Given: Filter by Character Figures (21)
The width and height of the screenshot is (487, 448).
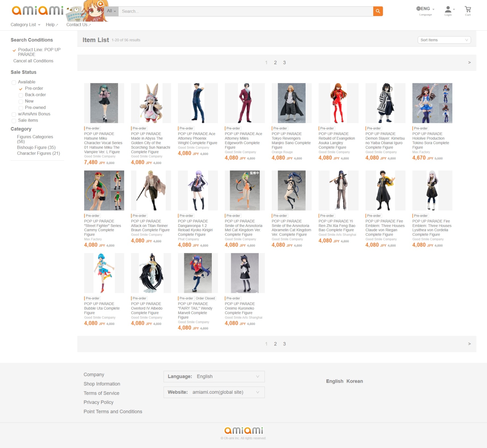Looking at the screenshot, I should [x=38, y=153].
